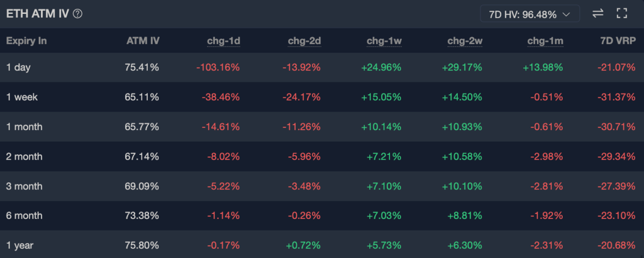Select the 1 month expiry row
644x258 pixels.
click(24, 127)
